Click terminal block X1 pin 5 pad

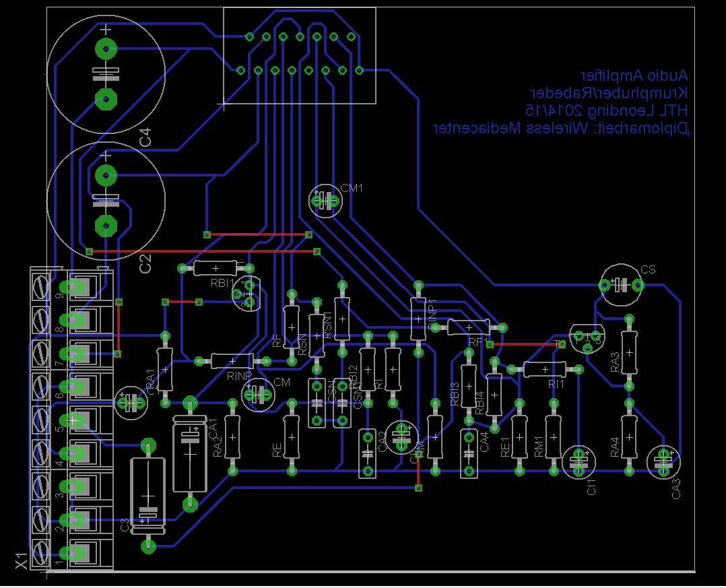coord(73,420)
